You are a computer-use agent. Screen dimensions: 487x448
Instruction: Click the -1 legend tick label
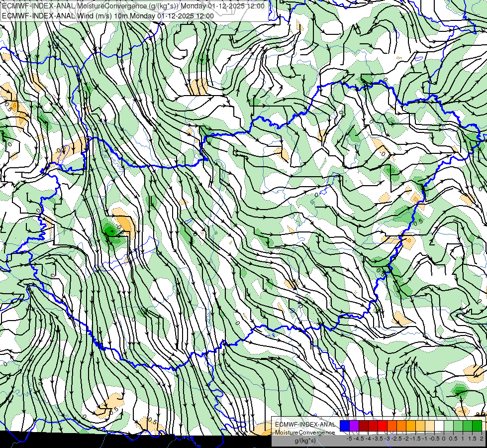click(425, 439)
